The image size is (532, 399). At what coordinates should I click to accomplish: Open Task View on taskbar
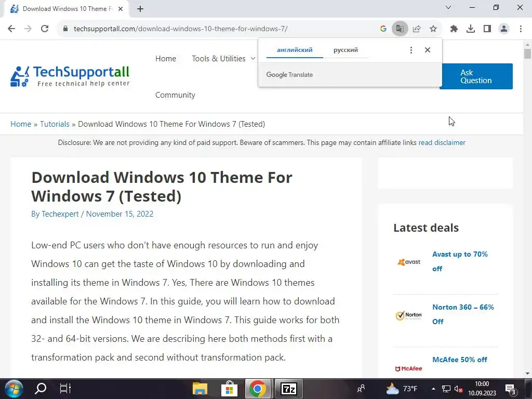pyautogui.click(x=65, y=389)
